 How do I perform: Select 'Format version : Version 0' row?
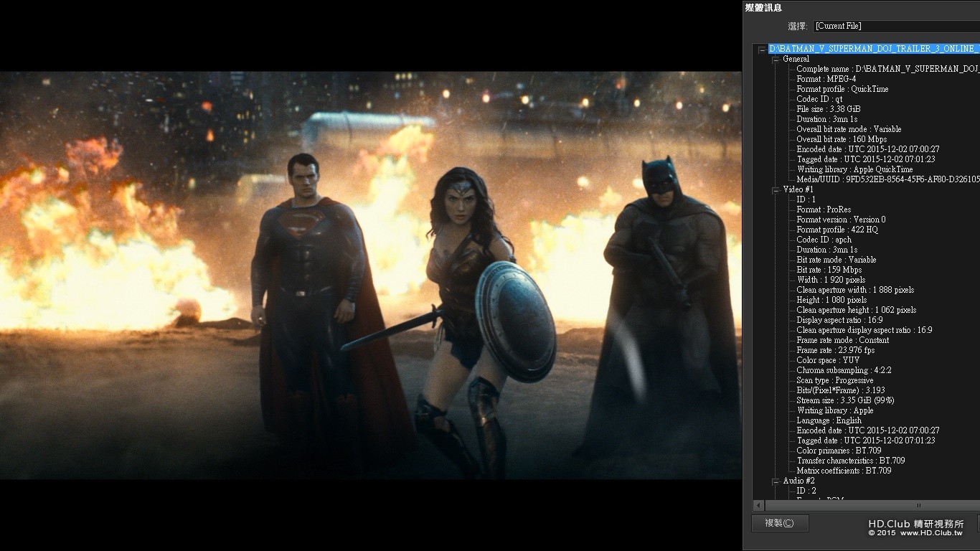click(841, 220)
